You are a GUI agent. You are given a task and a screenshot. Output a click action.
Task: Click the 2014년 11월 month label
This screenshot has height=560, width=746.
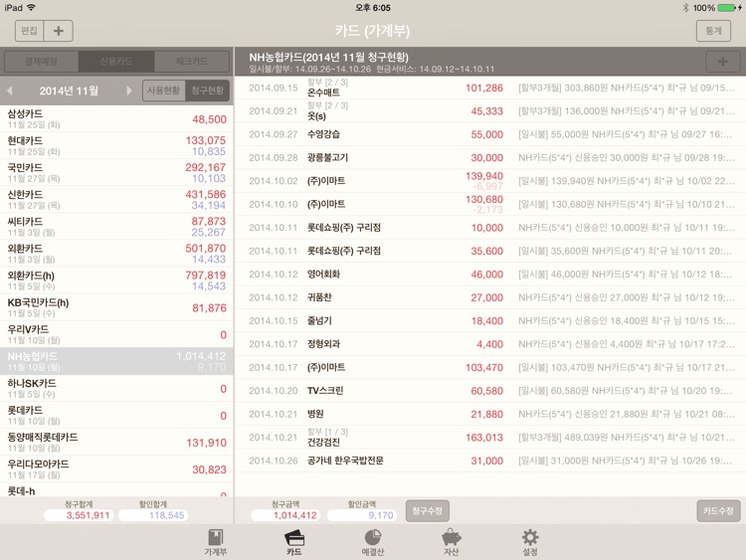click(x=69, y=91)
